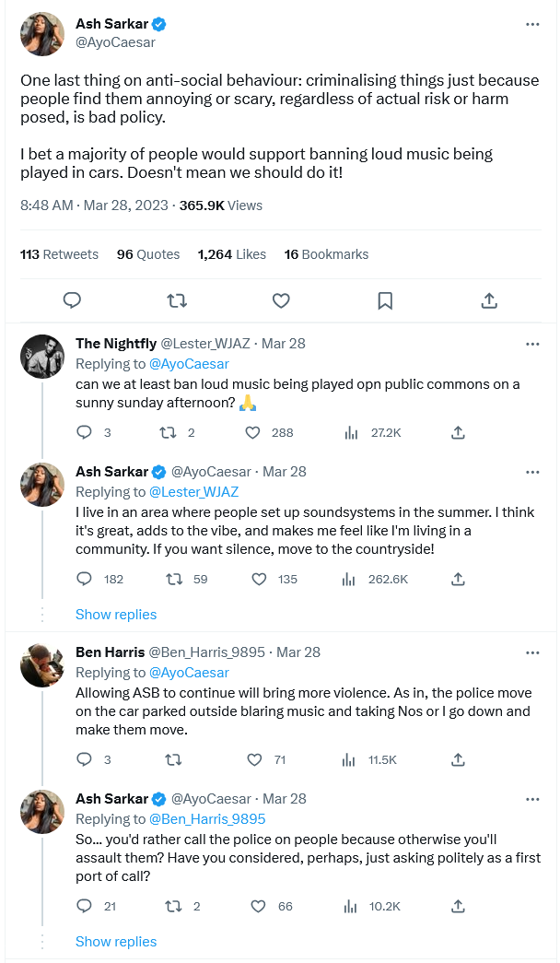Show replies under the asking politely tweet
Screen dimensions: 560x963
[x=116, y=942]
